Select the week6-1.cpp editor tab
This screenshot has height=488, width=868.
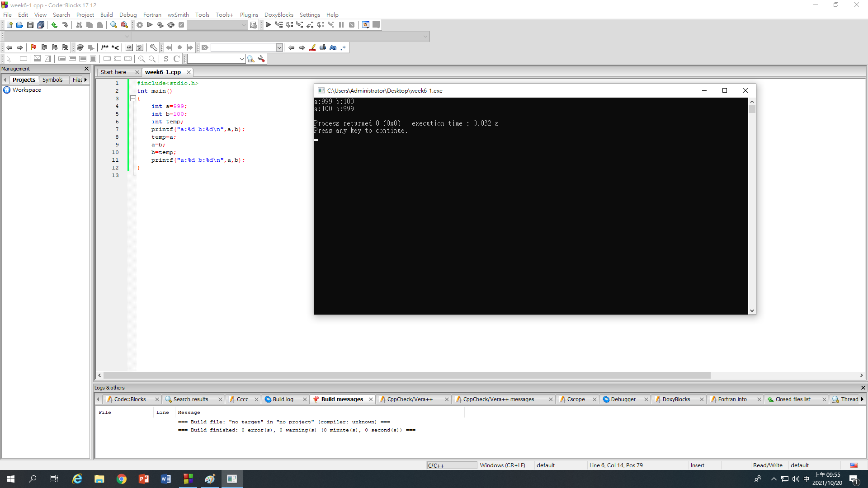click(x=164, y=72)
